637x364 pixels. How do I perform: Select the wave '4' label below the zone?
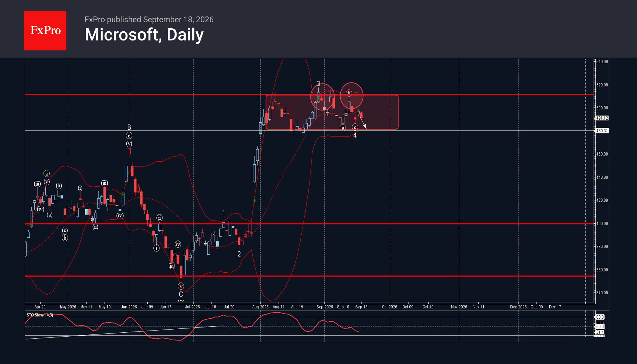pos(355,135)
